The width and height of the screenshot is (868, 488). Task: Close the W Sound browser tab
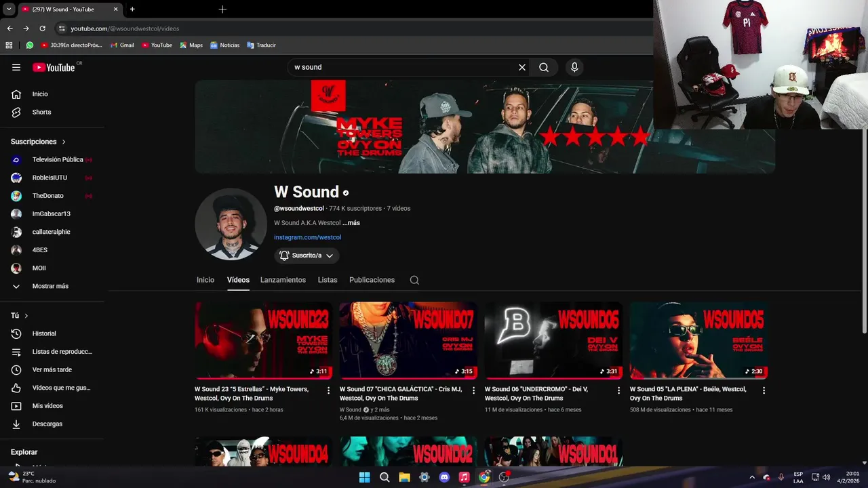tap(115, 9)
